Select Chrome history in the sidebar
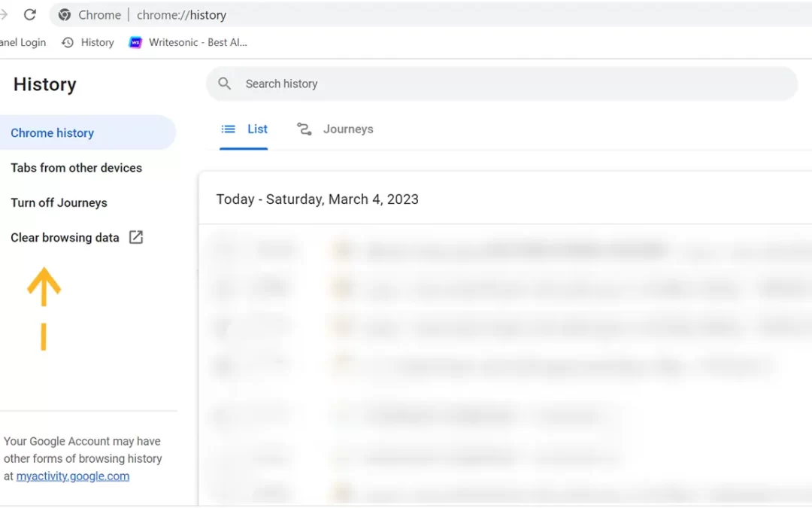This screenshot has height=508, width=812. click(53, 133)
